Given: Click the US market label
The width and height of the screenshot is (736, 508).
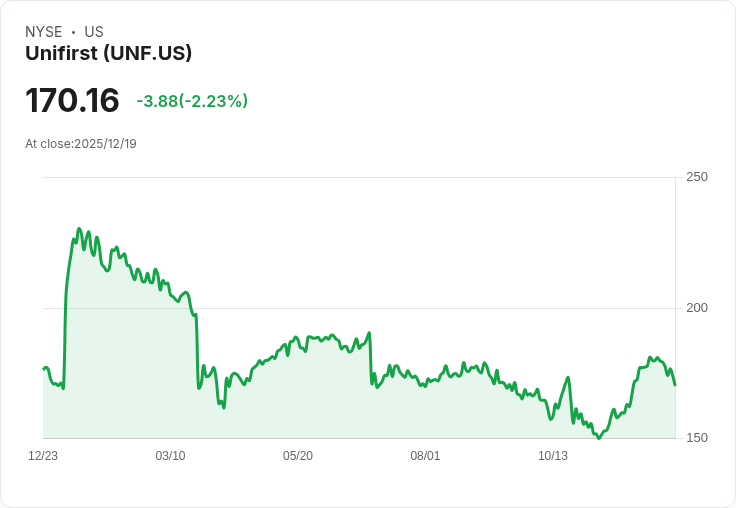Looking at the screenshot, I should (x=94, y=32).
